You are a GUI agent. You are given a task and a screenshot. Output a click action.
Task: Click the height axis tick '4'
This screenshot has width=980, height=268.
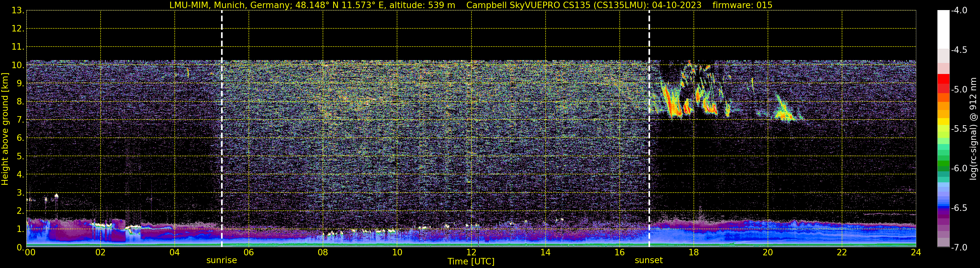[x=20, y=175]
